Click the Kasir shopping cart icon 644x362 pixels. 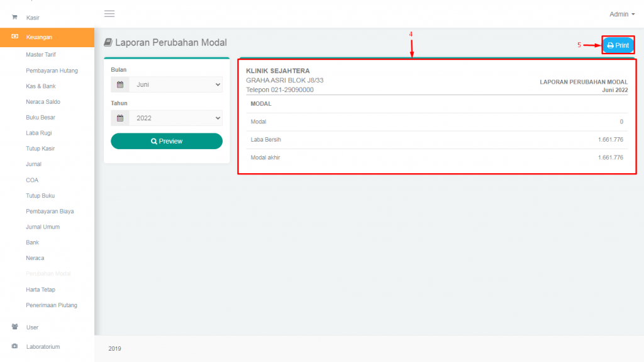pyautogui.click(x=14, y=18)
